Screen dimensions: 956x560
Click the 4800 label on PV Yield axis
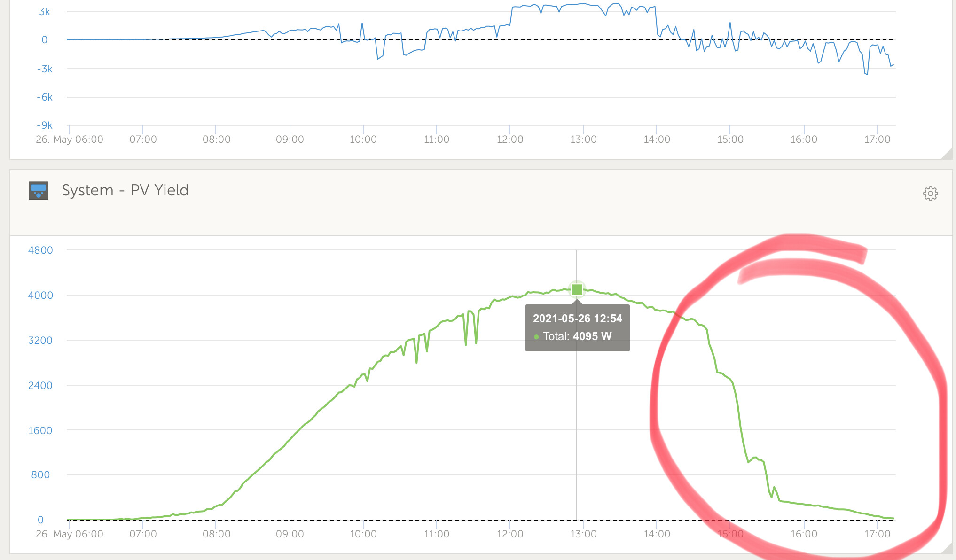click(x=40, y=250)
